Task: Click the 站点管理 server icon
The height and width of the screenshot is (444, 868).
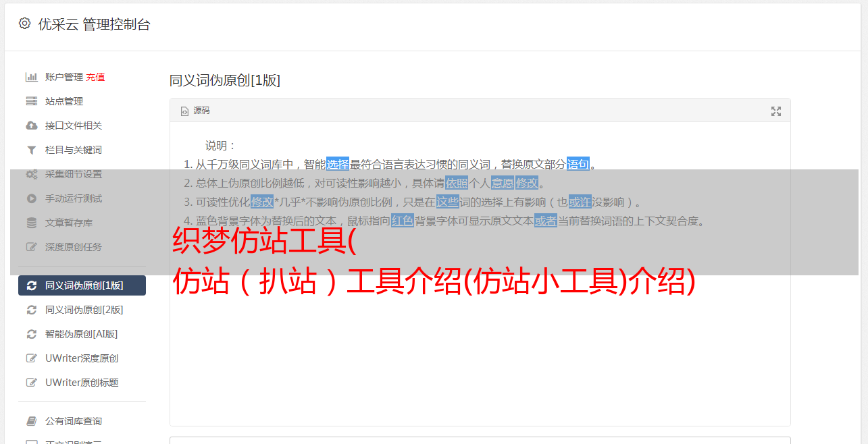Action: (x=31, y=101)
